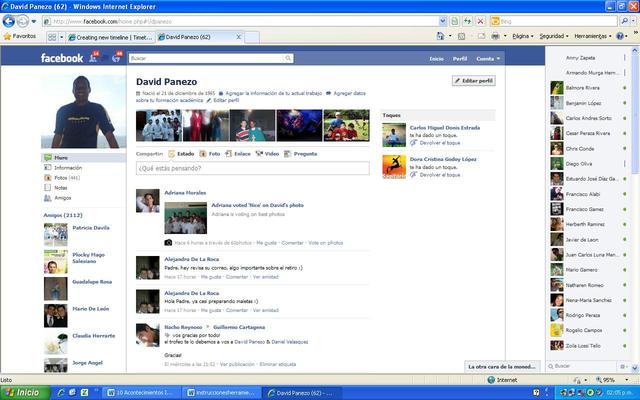Switch to 10 Acontecimientos taskbar window
The image size is (640, 400).
tap(140, 393)
